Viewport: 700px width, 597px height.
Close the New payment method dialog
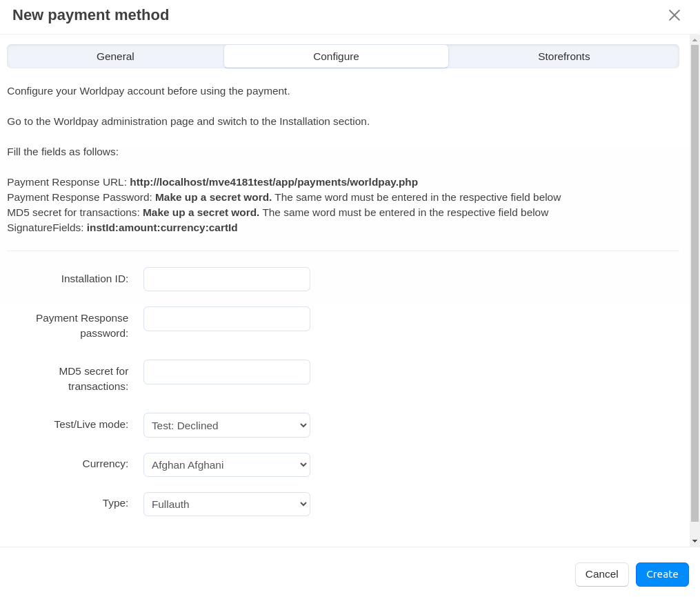674,15
